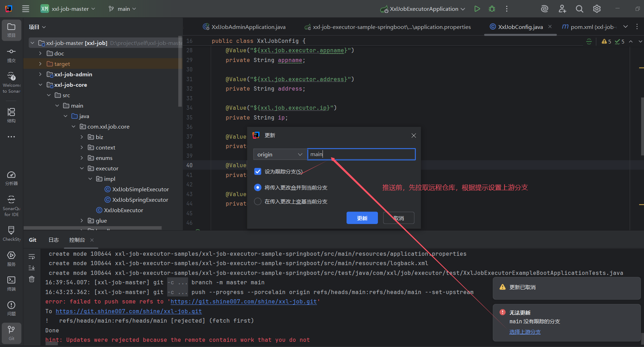Viewport: 644px width, 347px height.
Task: Open the search everywhere magnifier icon
Action: [579, 9]
